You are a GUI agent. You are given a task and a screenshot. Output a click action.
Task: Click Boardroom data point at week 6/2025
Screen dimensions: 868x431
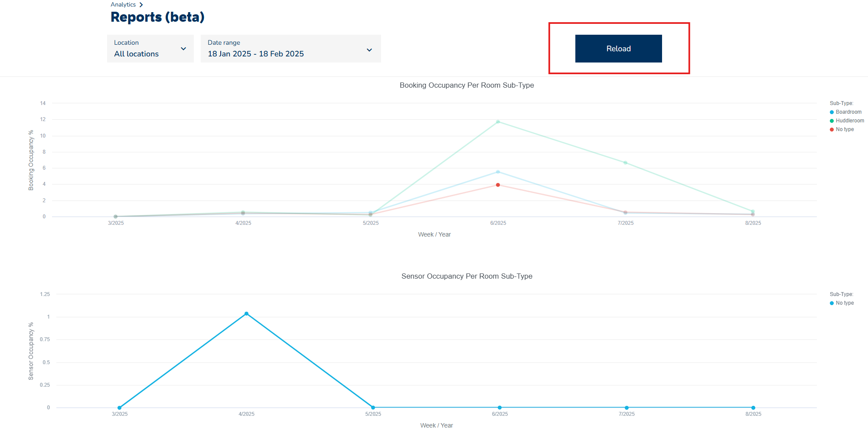point(498,172)
